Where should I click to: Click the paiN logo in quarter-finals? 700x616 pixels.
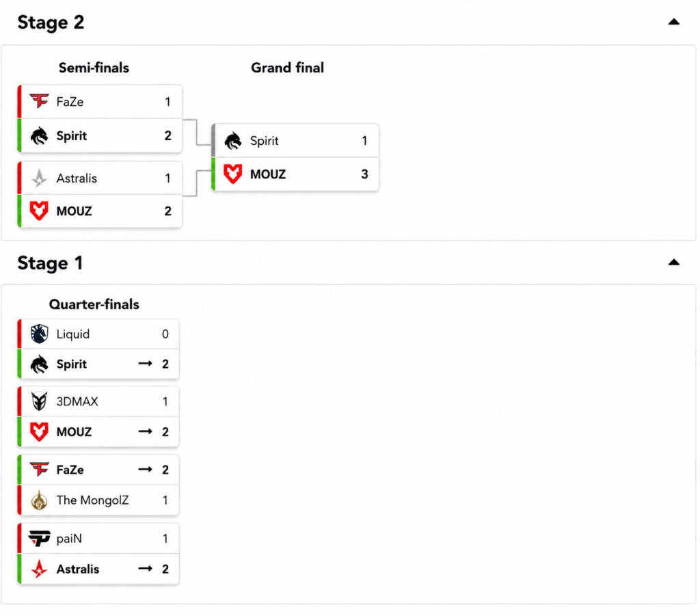point(39,538)
